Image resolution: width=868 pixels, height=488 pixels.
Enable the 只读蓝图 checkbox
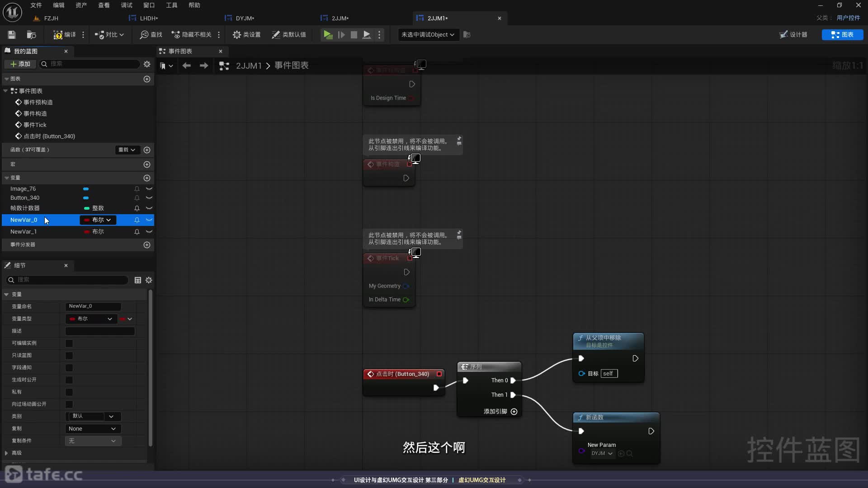(x=69, y=356)
